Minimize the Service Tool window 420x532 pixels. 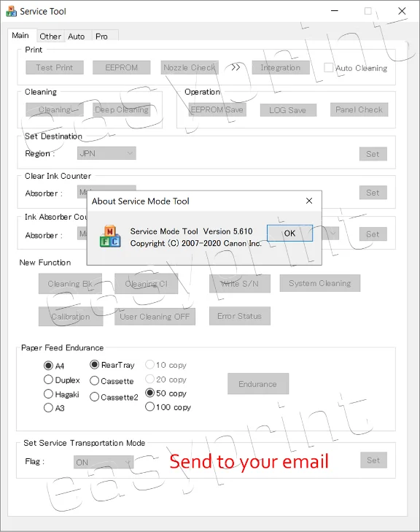click(335, 11)
